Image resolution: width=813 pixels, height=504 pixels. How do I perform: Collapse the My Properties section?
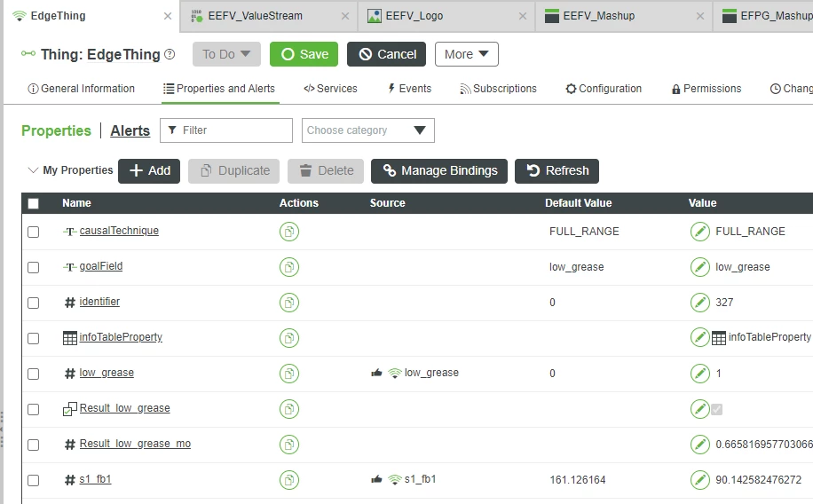point(33,170)
